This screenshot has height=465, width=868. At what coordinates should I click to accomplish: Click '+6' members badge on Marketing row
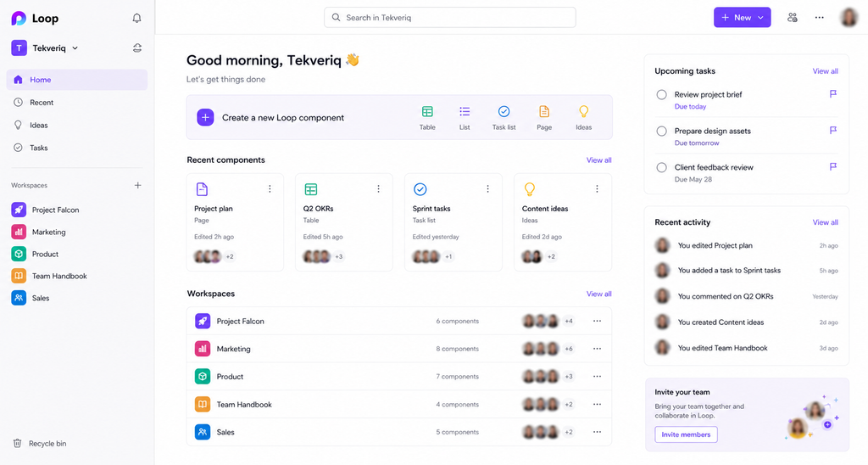(x=569, y=349)
